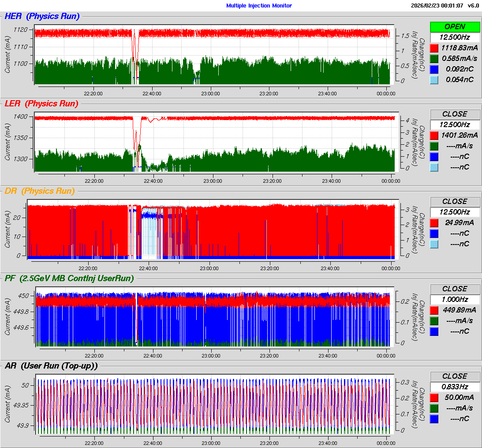Viewport: 482px width, 448px height.
Task: Toggle the CLOSE indicator in the AR panel
Action: tap(455, 376)
